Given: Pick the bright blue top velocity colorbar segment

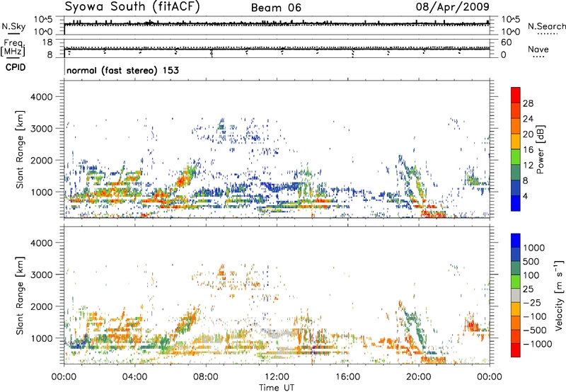Looking at the screenshot, I should [516, 241].
